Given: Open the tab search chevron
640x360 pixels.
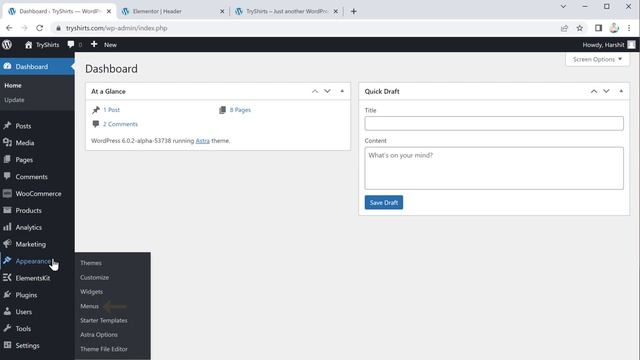Looking at the screenshot, I should coord(563,7).
